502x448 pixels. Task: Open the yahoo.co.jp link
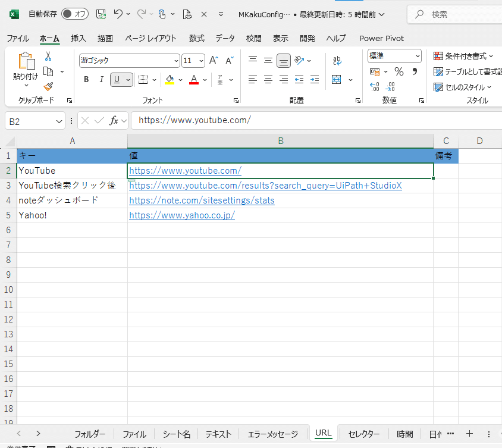click(x=182, y=215)
